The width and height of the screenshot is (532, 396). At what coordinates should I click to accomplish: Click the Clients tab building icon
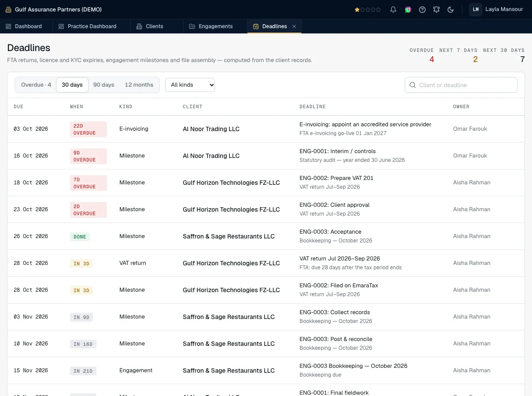[140, 26]
